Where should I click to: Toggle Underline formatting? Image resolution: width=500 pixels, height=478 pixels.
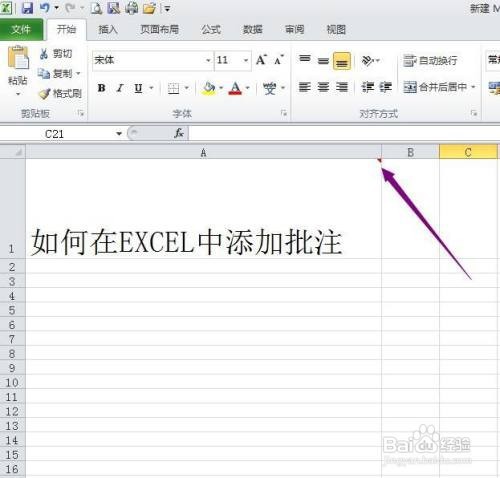click(x=138, y=88)
